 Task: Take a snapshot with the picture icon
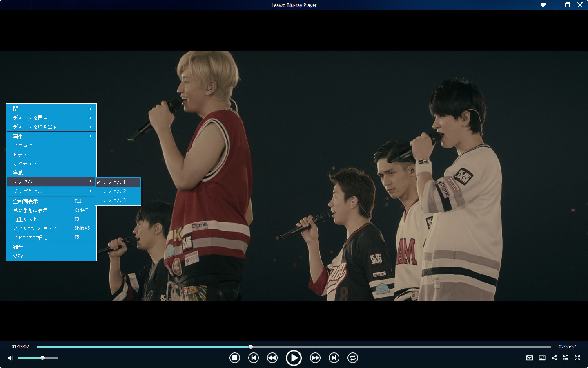pyautogui.click(x=542, y=358)
